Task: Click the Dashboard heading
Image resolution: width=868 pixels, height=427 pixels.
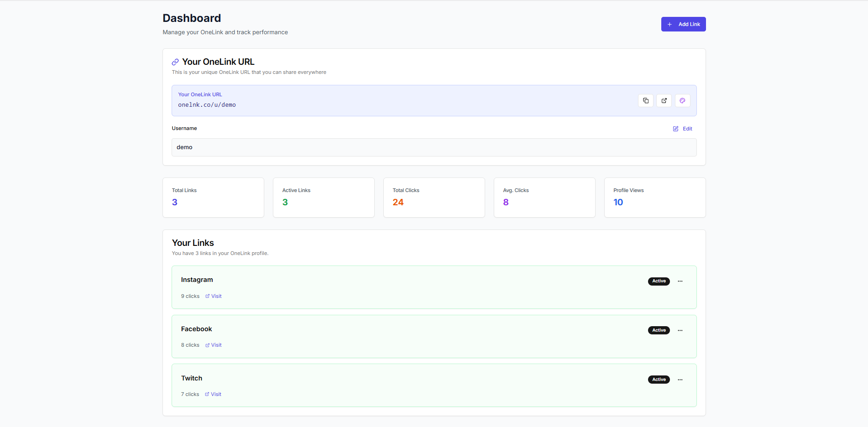Action: [x=192, y=18]
